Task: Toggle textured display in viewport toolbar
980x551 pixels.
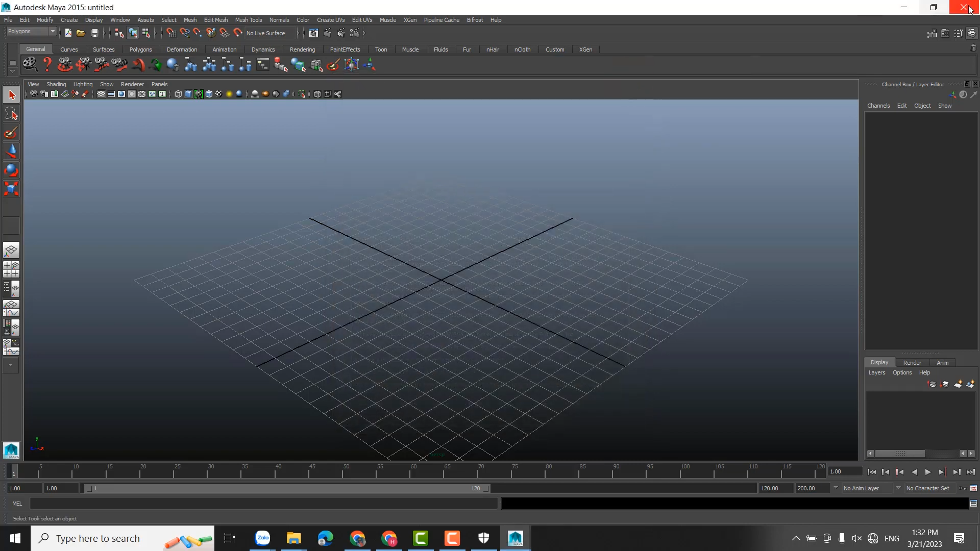Action: 218,94
